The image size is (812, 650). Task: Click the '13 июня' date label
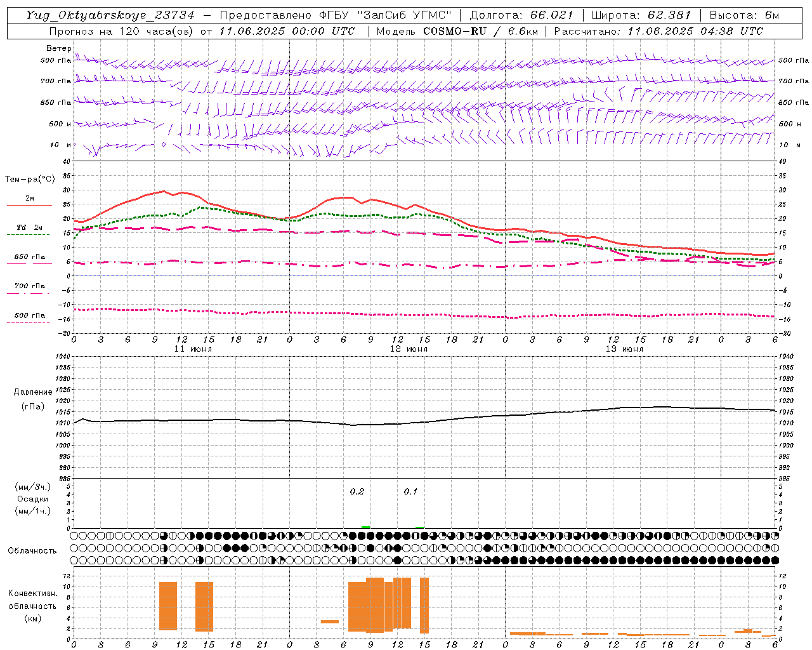pyautogui.click(x=624, y=349)
